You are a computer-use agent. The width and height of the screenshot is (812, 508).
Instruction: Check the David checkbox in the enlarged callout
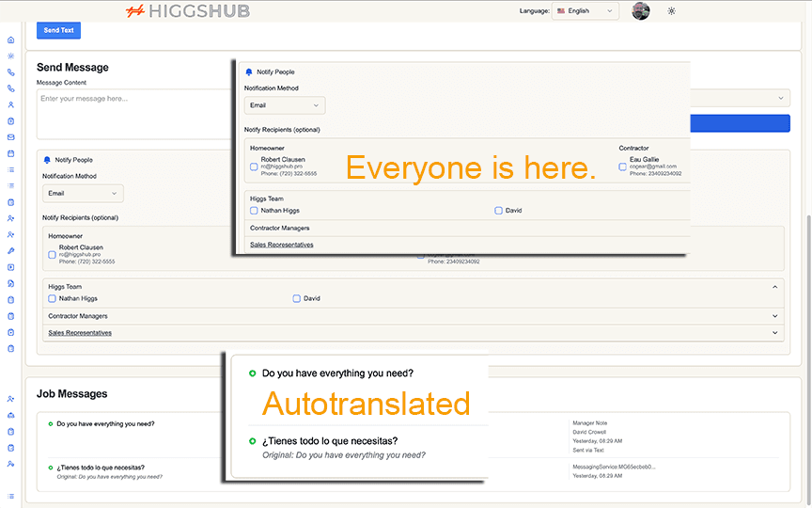(x=499, y=211)
